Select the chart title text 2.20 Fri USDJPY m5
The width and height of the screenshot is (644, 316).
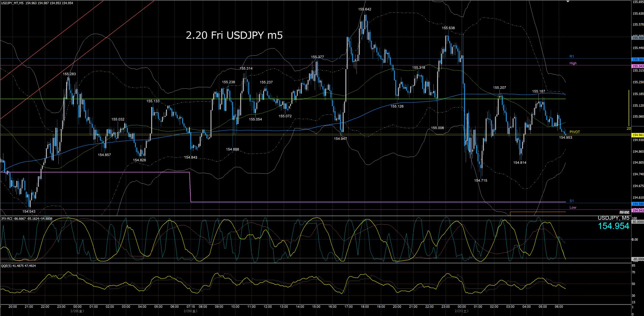234,35
